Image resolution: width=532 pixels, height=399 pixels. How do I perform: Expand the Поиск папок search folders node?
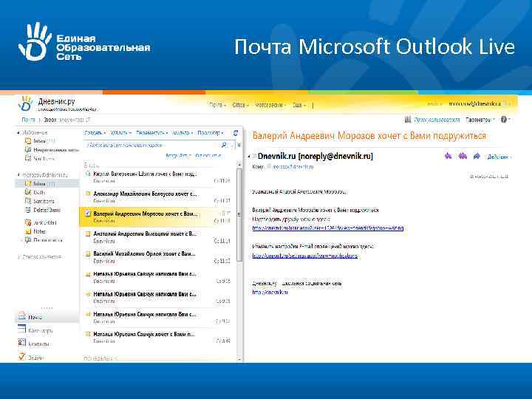21,240
